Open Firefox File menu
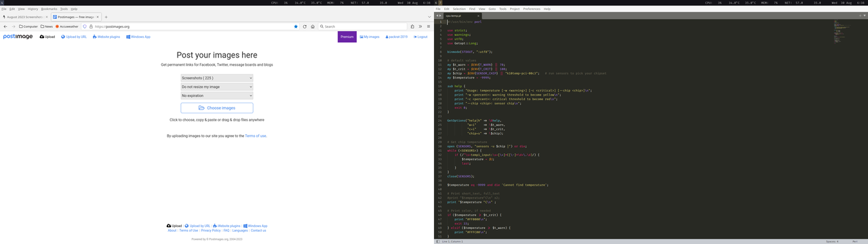Screen dimensions: 868x244 3,9
